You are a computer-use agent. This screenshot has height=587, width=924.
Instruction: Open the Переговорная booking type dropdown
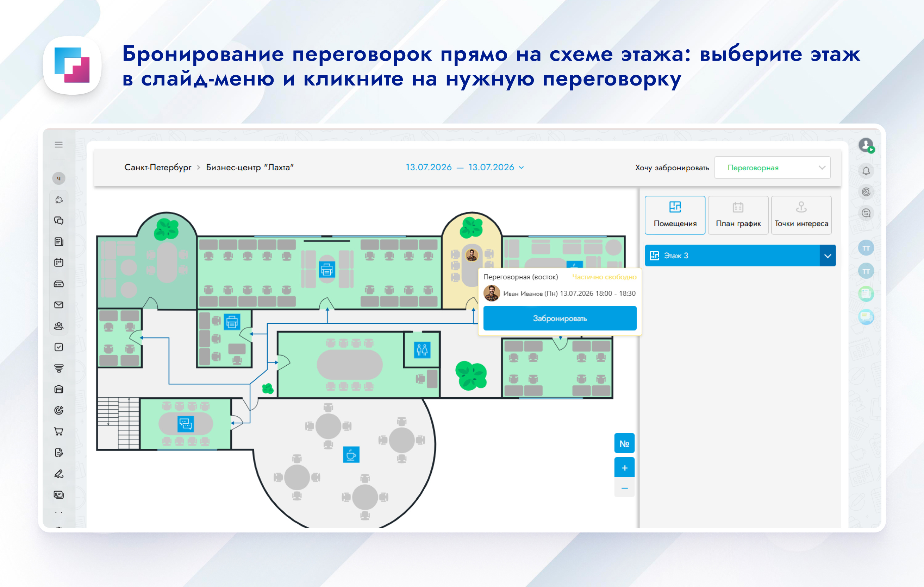[773, 168]
